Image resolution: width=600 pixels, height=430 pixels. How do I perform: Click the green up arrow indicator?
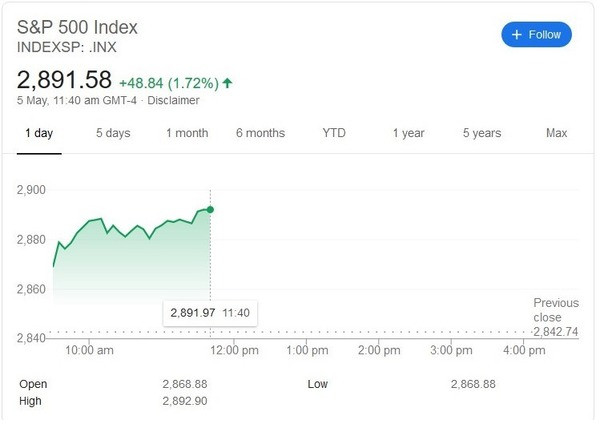click(227, 83)
